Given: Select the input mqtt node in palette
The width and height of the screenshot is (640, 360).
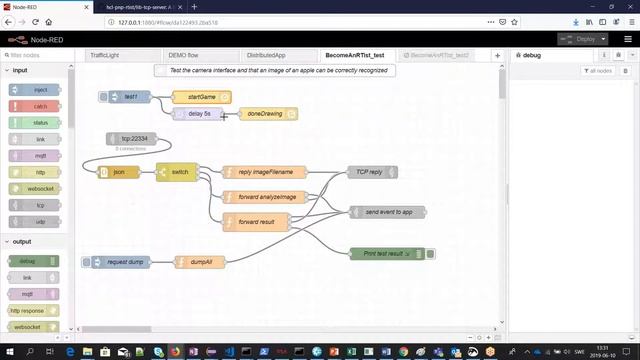Looking at the screenshot, I should tap(34, 156).
